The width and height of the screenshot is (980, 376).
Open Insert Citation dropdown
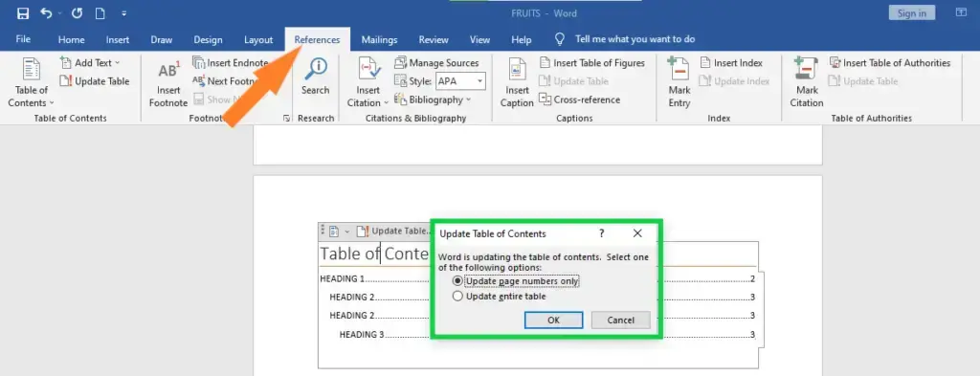click(x=368, y=82)
